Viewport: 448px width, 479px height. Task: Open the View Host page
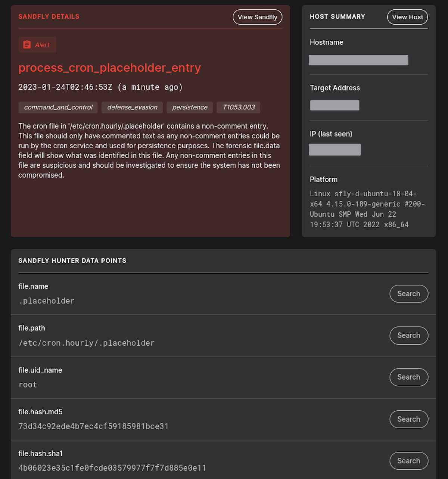click(407, 17)
